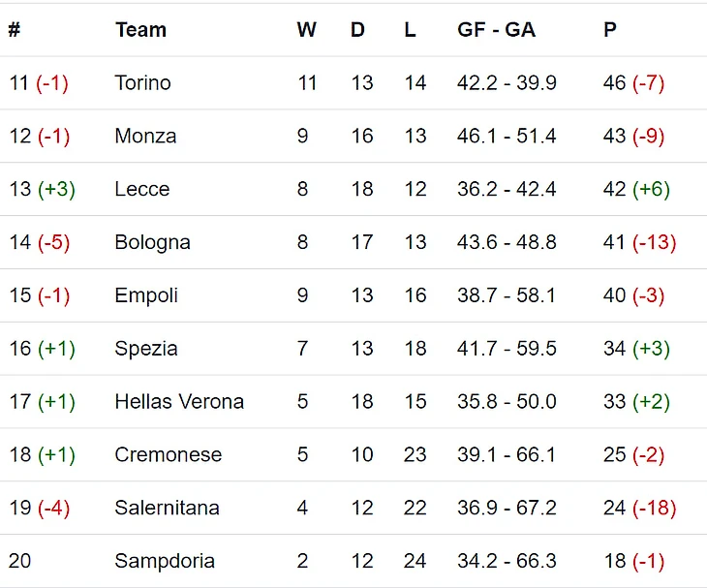Open the Sampdoria team entry
Screen dimensions: 707x588
pyautogui.click(x=165, y=561)
